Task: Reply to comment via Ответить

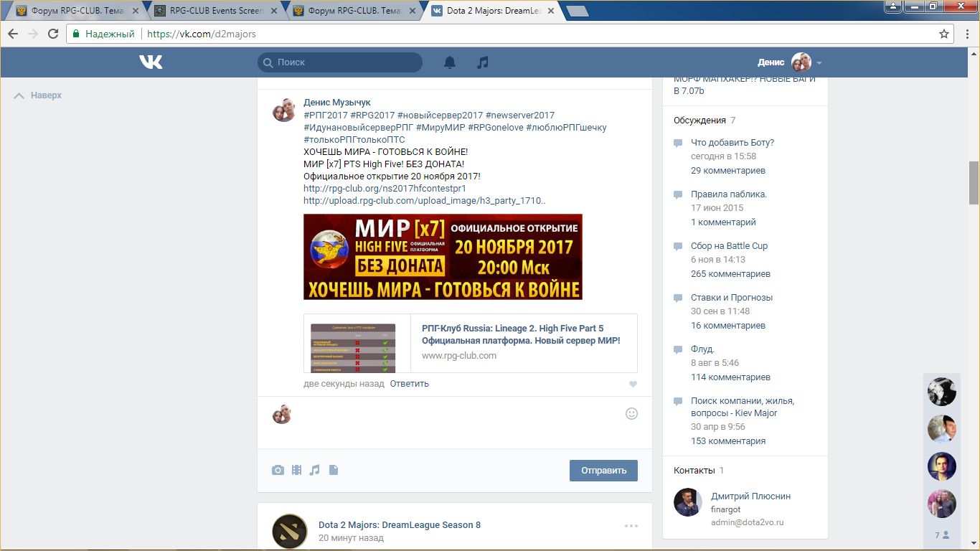Action: pyautogui.click(x=410, y=384)
